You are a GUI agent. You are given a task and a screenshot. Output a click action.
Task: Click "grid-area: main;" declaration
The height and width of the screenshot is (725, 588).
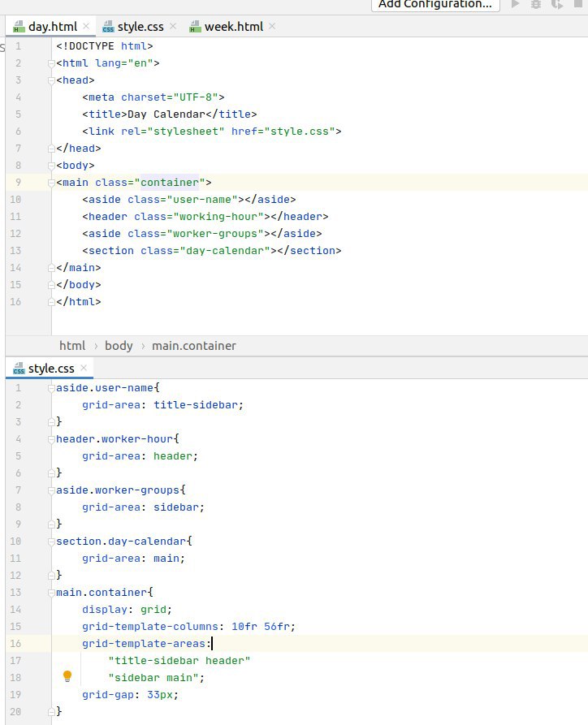click(134, 559)
